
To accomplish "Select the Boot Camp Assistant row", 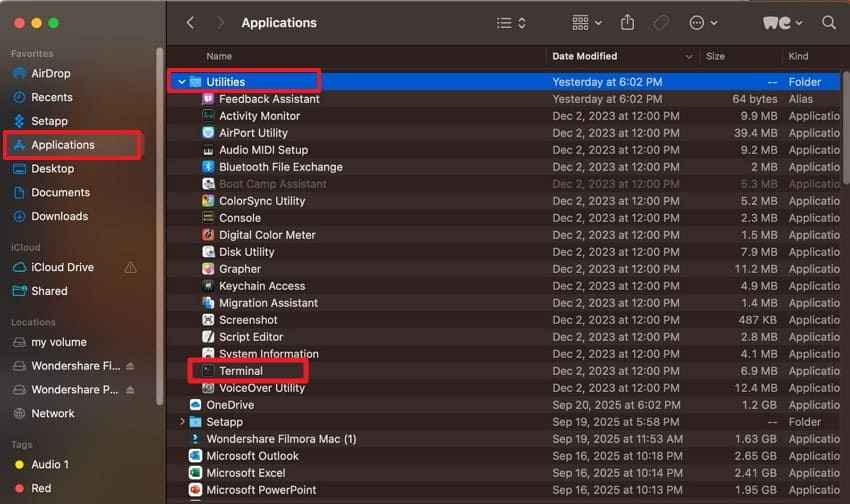I will point(504,184).
